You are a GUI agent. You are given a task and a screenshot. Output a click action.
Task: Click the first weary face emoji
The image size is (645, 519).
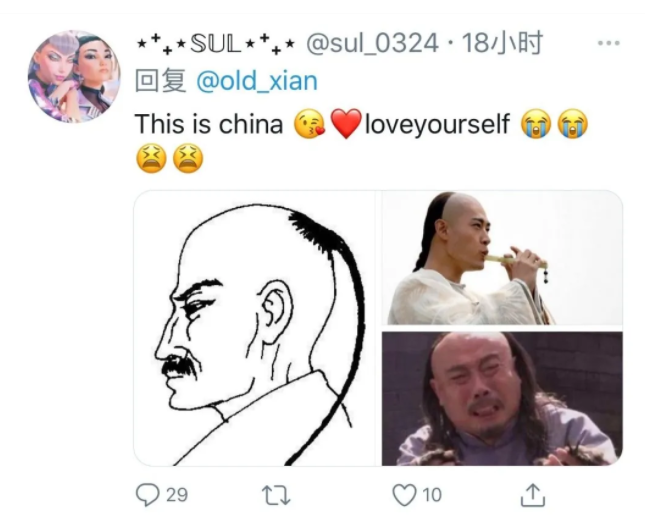(151, 159)
